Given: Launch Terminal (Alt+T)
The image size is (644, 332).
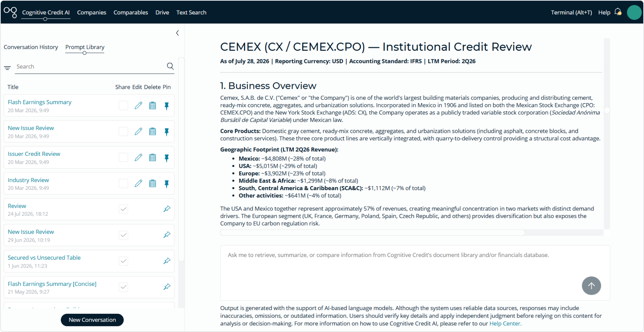Looking at the screenshot, I should pos(572,12).
